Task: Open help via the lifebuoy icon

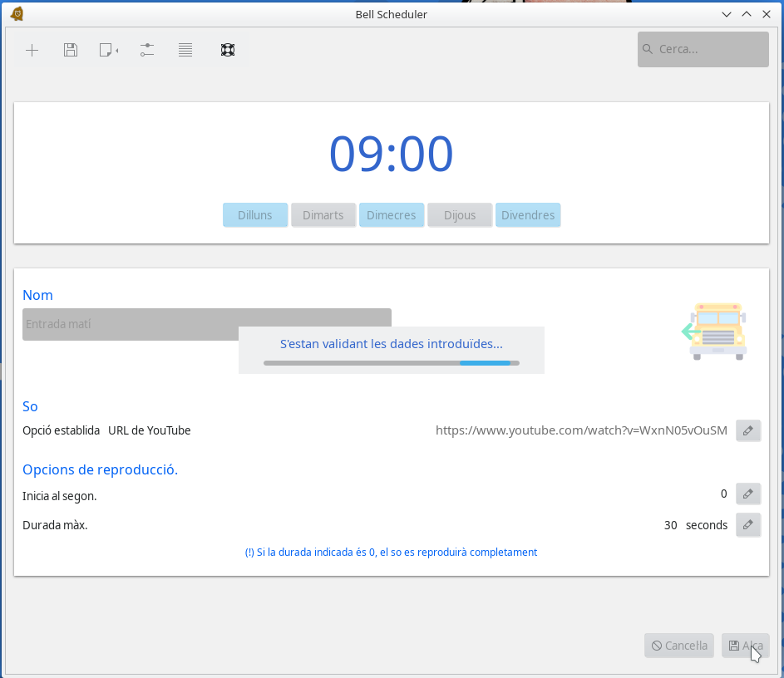Action: pyautogui.click(x=227, y=50)
